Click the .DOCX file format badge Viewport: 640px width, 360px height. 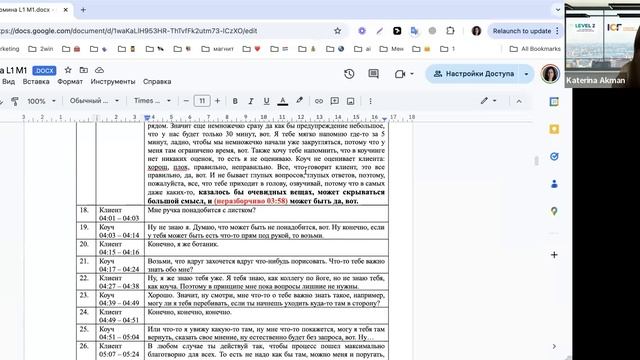(44, 71)
